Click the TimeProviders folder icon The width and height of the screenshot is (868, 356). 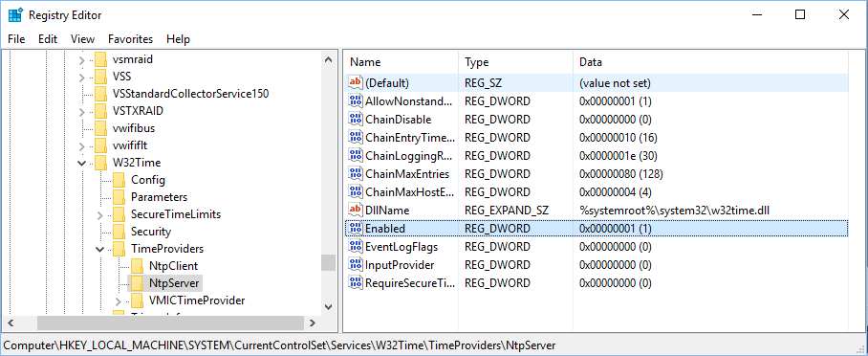click(119, 249)
